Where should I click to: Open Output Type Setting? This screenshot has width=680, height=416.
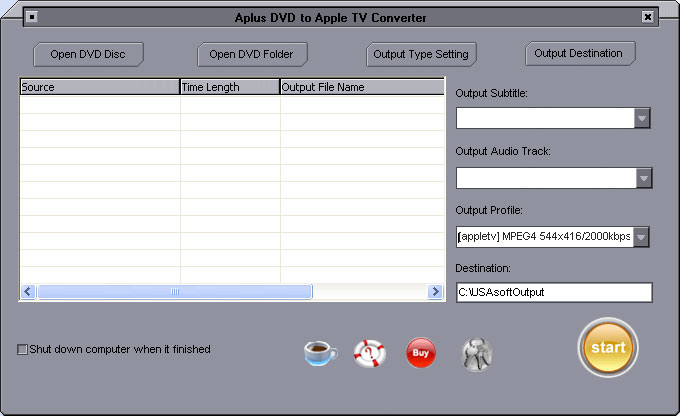coord(421,54)
